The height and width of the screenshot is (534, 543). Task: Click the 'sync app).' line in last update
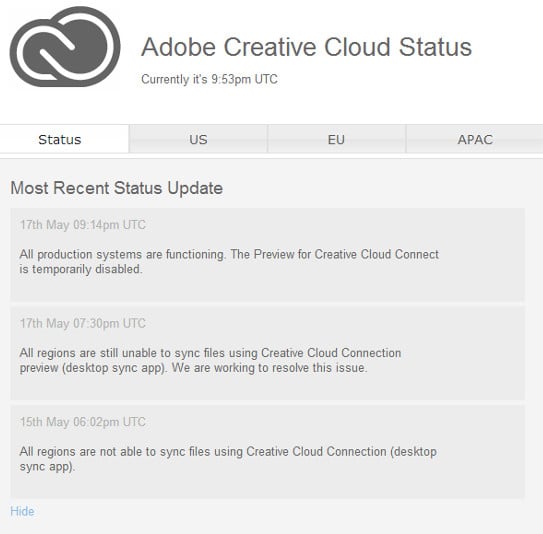pos(47,466)
